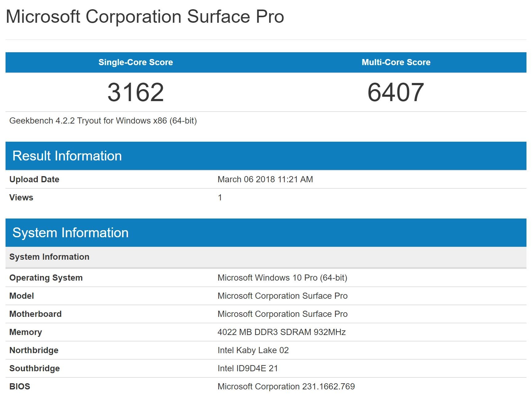Select the Operating System label
532x398 pixels.
[46, 278]
